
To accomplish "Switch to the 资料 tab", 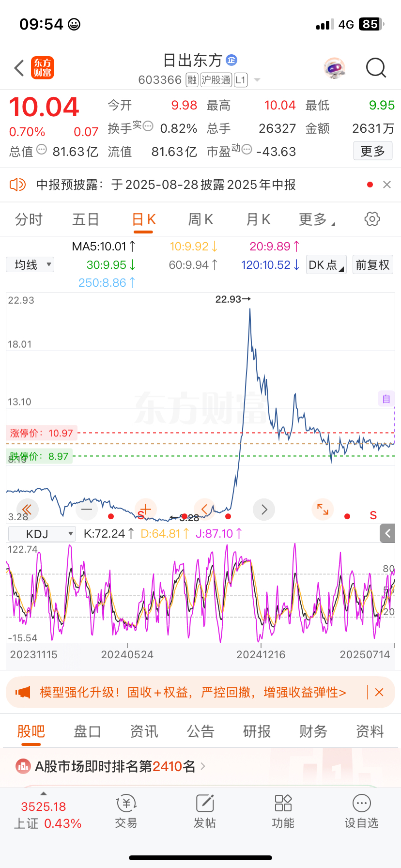I will [x=370, y=731].
